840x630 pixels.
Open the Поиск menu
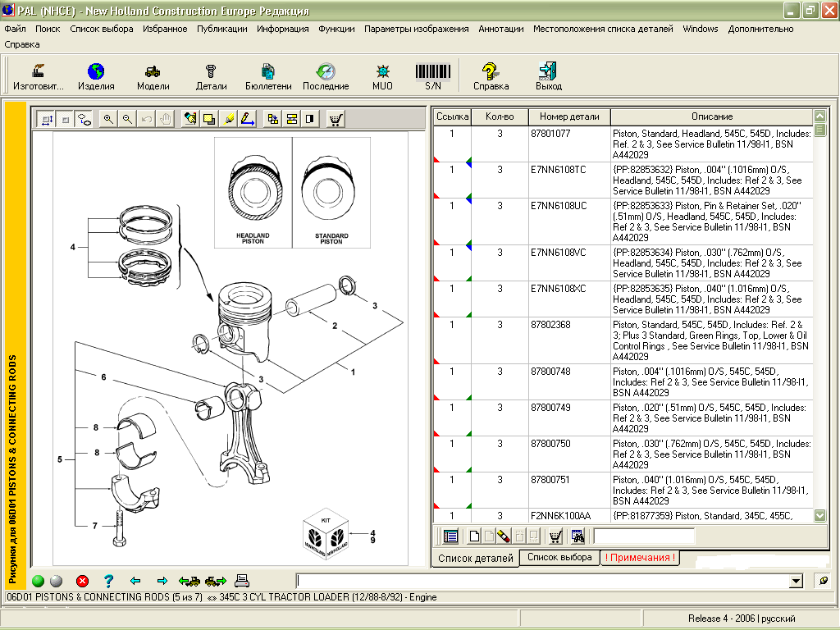click(48, 29)
